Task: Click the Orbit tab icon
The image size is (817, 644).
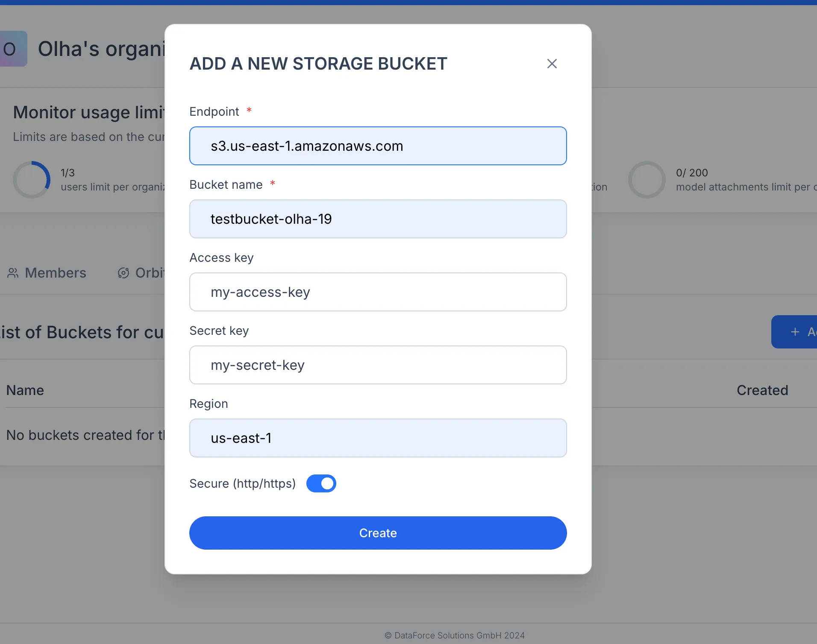Action: click(123, 273)
